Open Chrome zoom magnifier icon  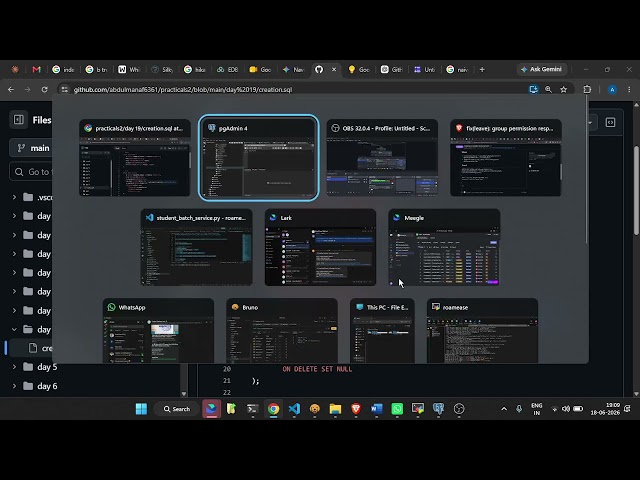click(x=548, y=89)
